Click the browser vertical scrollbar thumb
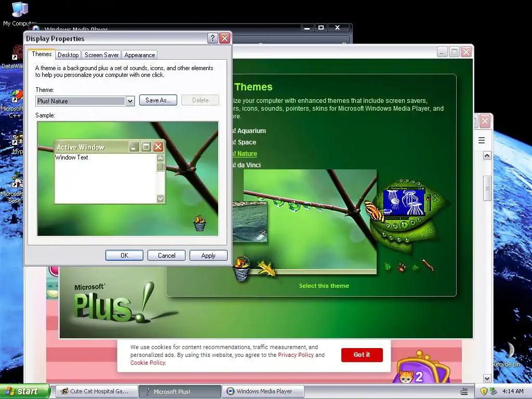 [487, 188]
